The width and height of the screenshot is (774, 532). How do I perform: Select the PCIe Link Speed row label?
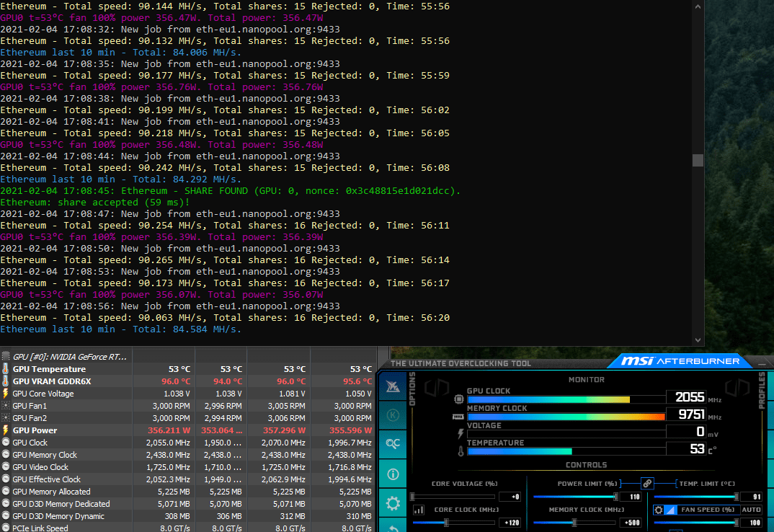(x=40, y=528)
